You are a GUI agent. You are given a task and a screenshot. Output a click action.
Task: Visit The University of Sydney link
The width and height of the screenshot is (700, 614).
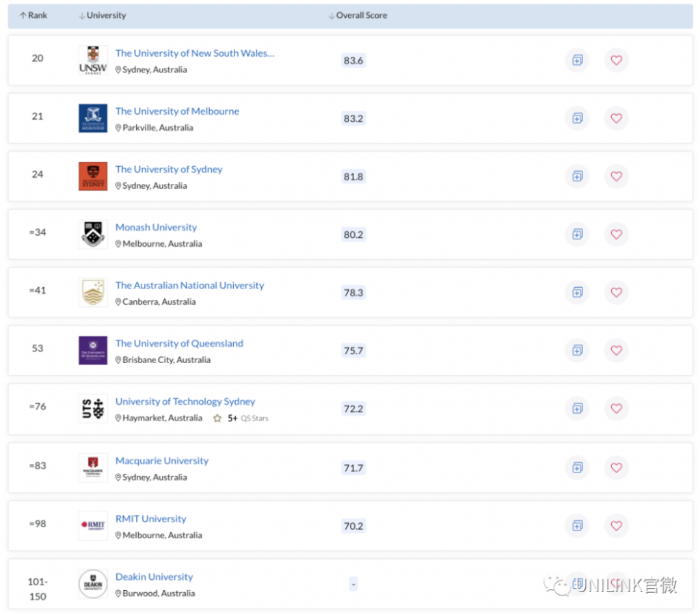click(x=169, y=170)
